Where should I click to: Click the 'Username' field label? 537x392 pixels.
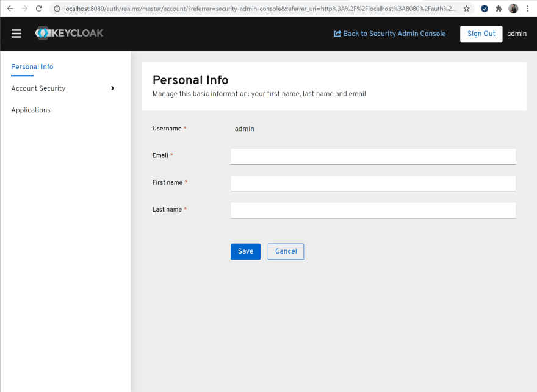tap(167, 128)
